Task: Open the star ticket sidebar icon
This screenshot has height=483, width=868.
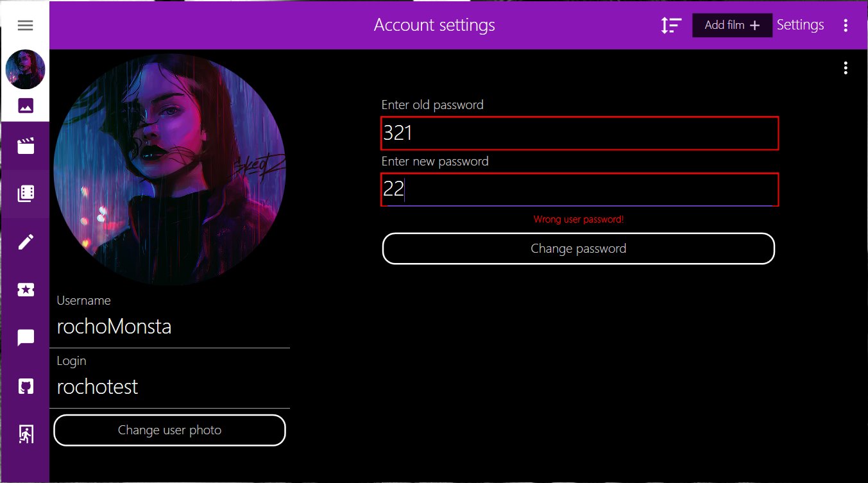Action: pyautogui.click(x=25, y=290)
